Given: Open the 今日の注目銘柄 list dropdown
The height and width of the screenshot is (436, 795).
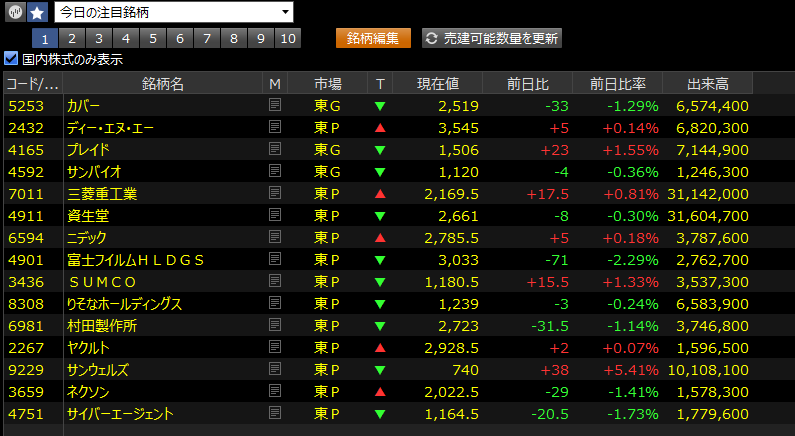Looking at the screenshot, I should [174, 12].
